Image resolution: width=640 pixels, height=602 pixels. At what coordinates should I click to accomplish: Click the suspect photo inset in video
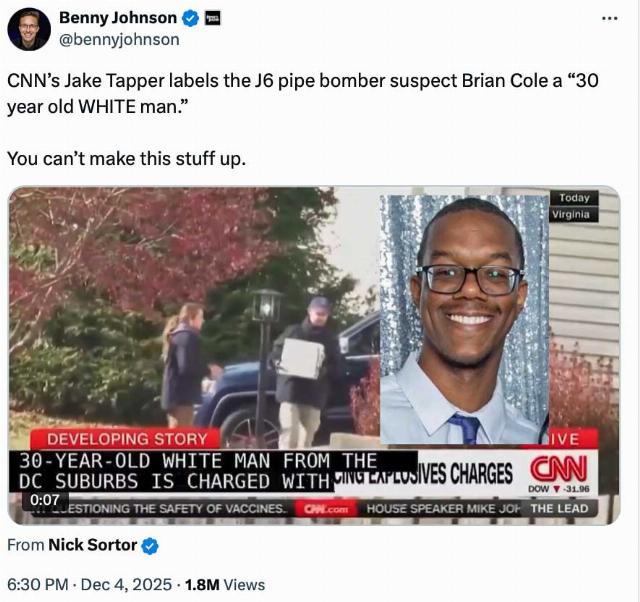[x=464, y=320]
